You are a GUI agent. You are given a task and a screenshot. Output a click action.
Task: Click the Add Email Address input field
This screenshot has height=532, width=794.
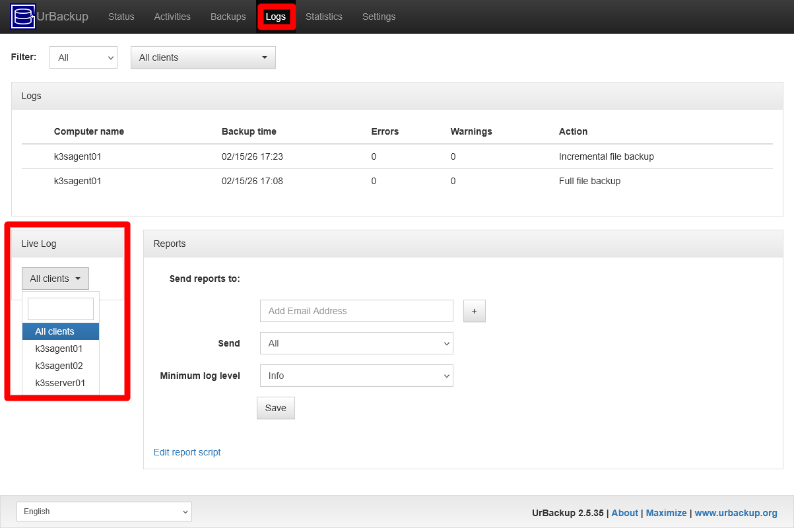click(356, 311)
